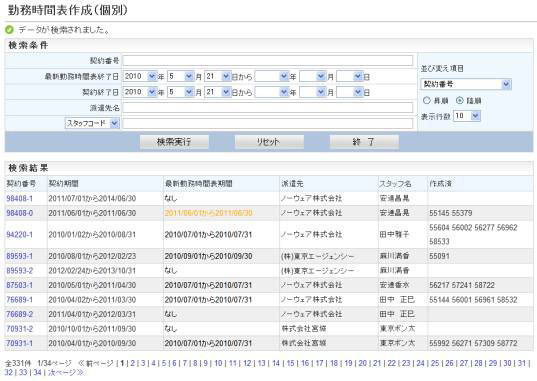Click the 検索実行 button
Viewport: 537px width, 381px height.
174,142
